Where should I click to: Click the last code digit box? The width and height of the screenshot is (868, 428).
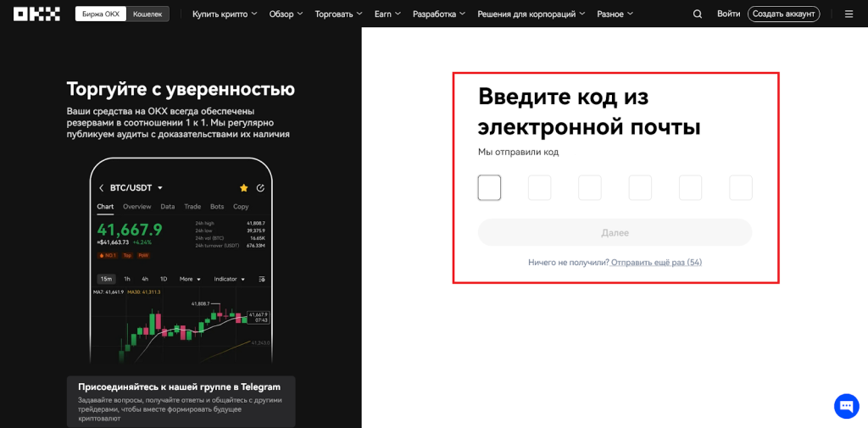(740, 188)
